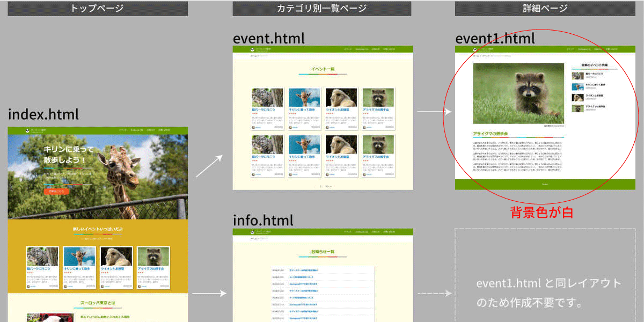Image resolution: width=644 pixels, height=322 pixels.
Task: Click the イベント一覧 heading in event.html
Action: click(x=323, y=69)
